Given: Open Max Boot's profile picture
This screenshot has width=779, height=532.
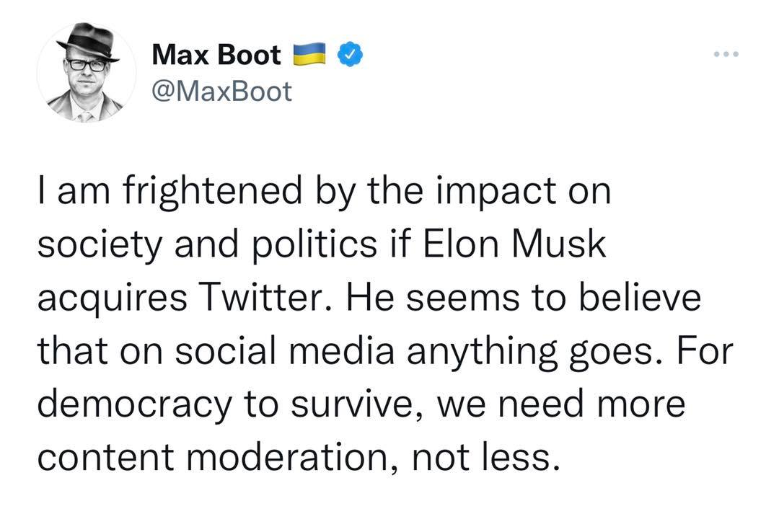Looking at the screenshot, I should [x=86, y=72].
